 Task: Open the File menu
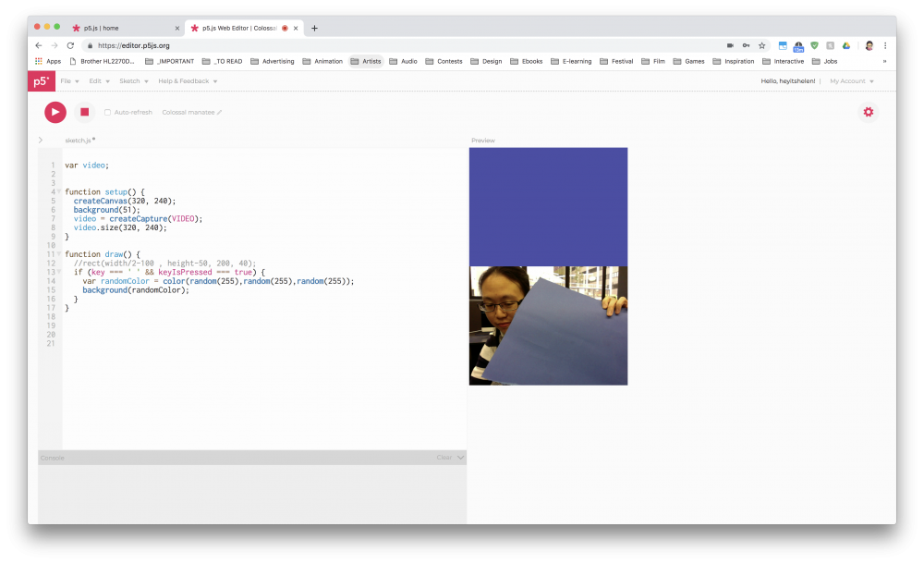(68, 81)
